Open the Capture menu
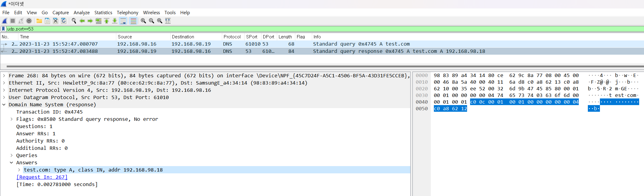The height and width of the screenshot is (196, 644). click(61, 13)
